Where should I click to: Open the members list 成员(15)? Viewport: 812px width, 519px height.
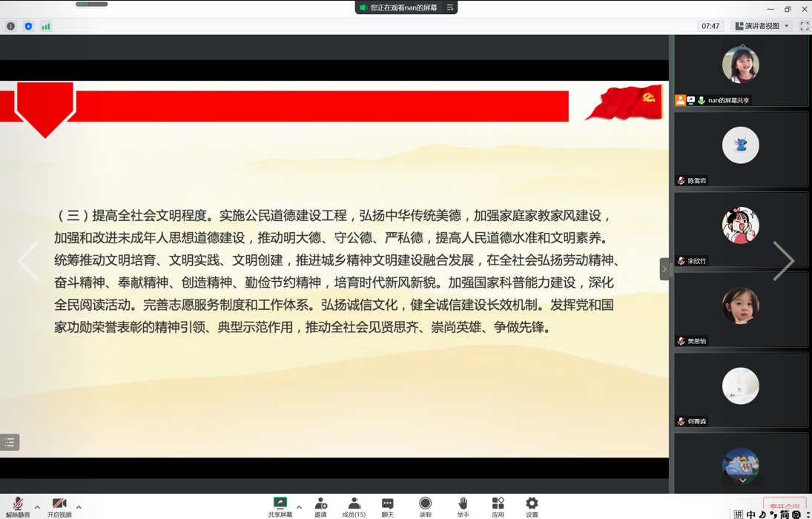click(x=354, y=504)
